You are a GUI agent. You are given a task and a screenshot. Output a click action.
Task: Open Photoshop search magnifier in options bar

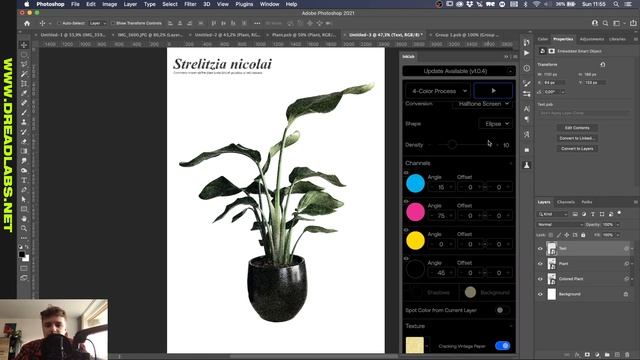606,23
